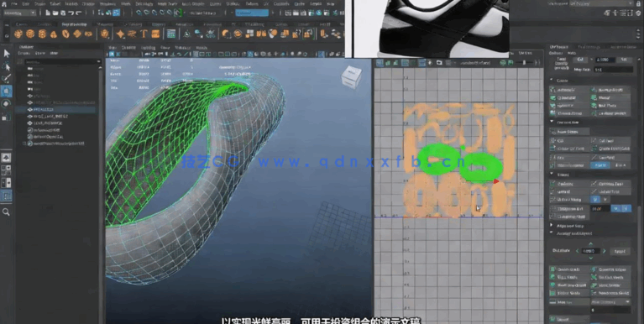
Task: Click the magnifier search icon under toolbox
Action: (6, 212)
